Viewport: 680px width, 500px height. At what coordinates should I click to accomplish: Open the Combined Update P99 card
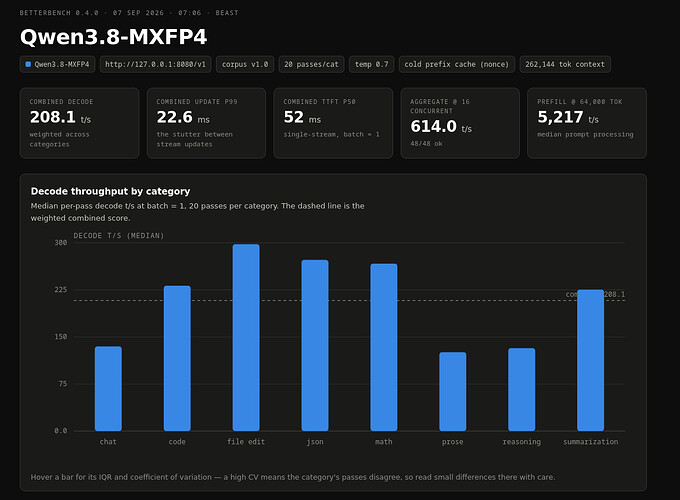pyautogui.click(x=206, y=123)
